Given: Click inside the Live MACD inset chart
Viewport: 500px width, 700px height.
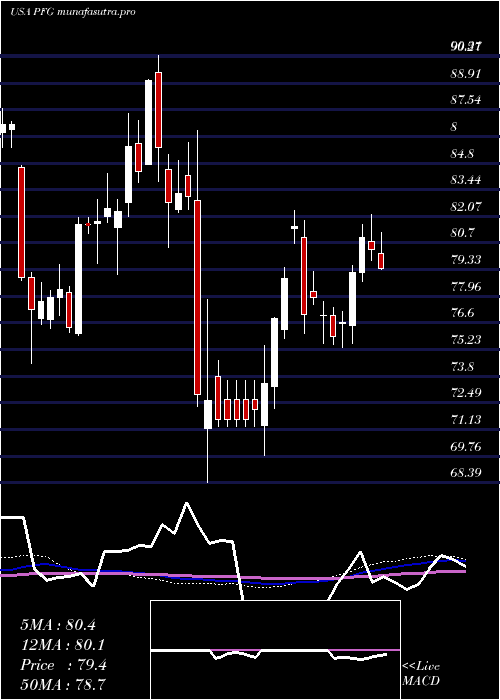Looking at the screenshot, I should [275, 650].
